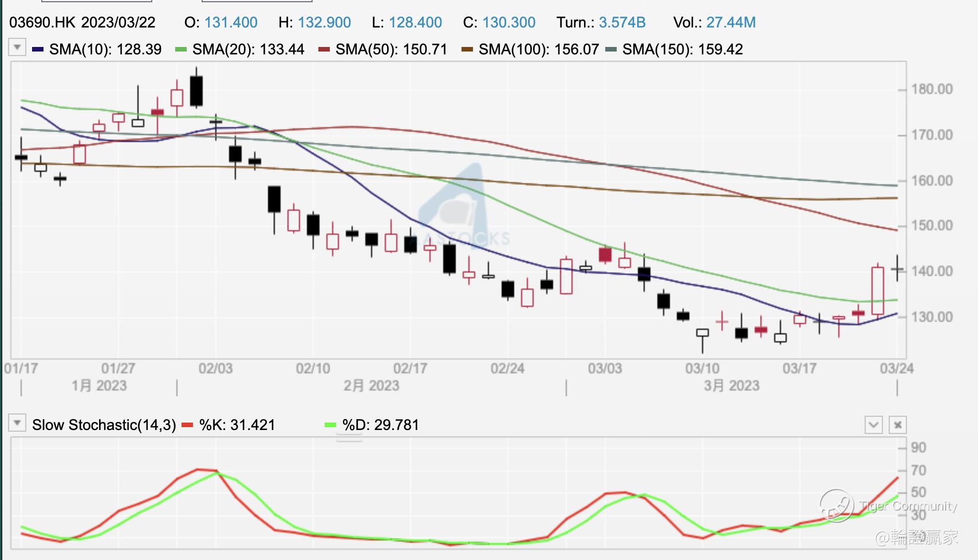Click the 50 level on stochastic axis
This screenshot has height=560, width=978.
click(918, 492)
